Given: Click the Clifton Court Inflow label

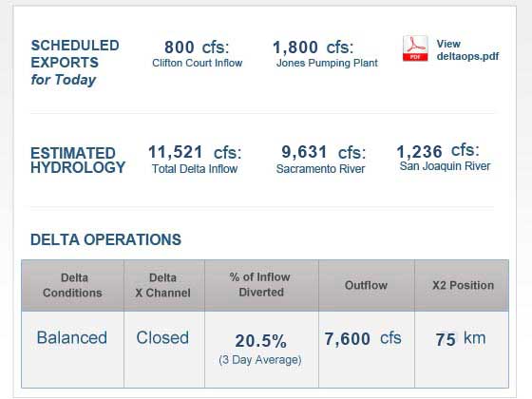Looking at the screenshot, I should (x=198, y=63).
